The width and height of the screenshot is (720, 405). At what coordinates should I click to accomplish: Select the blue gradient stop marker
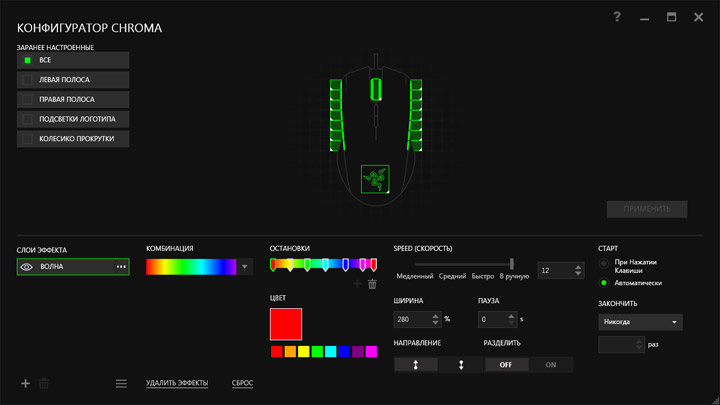(345, 264)
